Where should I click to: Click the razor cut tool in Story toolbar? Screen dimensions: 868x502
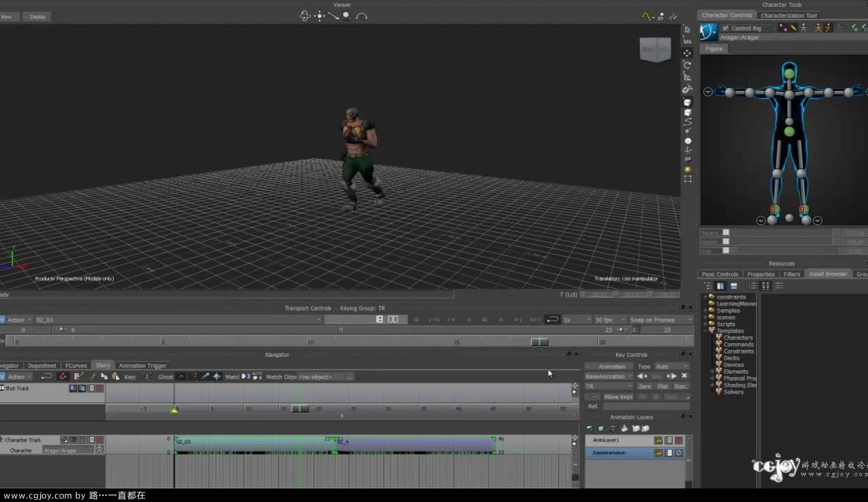92,376
